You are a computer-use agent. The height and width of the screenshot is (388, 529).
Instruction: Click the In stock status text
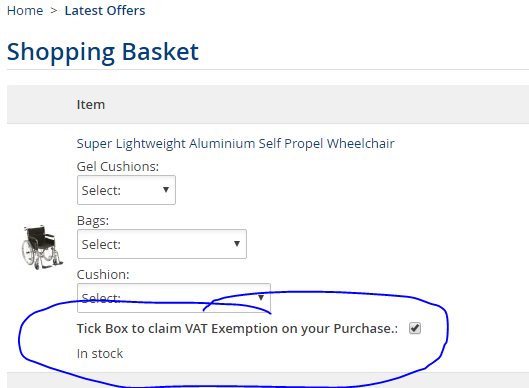(x=100, y=354)
